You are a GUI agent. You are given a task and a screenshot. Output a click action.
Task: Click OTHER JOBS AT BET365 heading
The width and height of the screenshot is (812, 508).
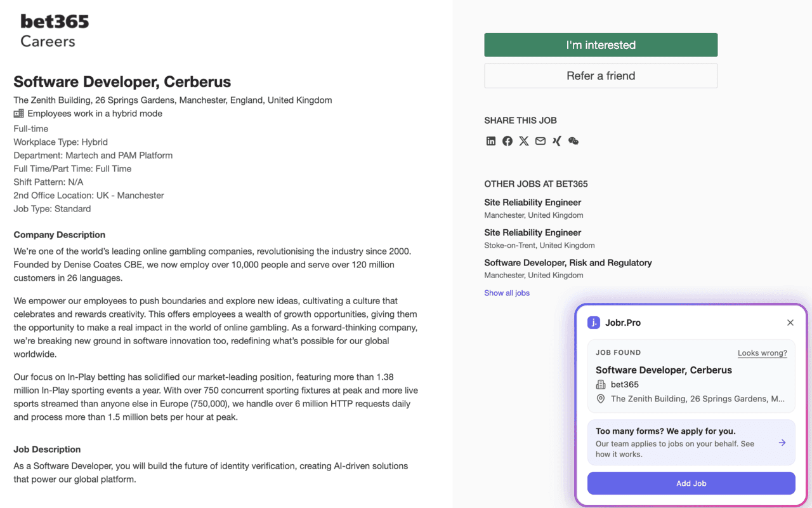(x=536, y=184)
